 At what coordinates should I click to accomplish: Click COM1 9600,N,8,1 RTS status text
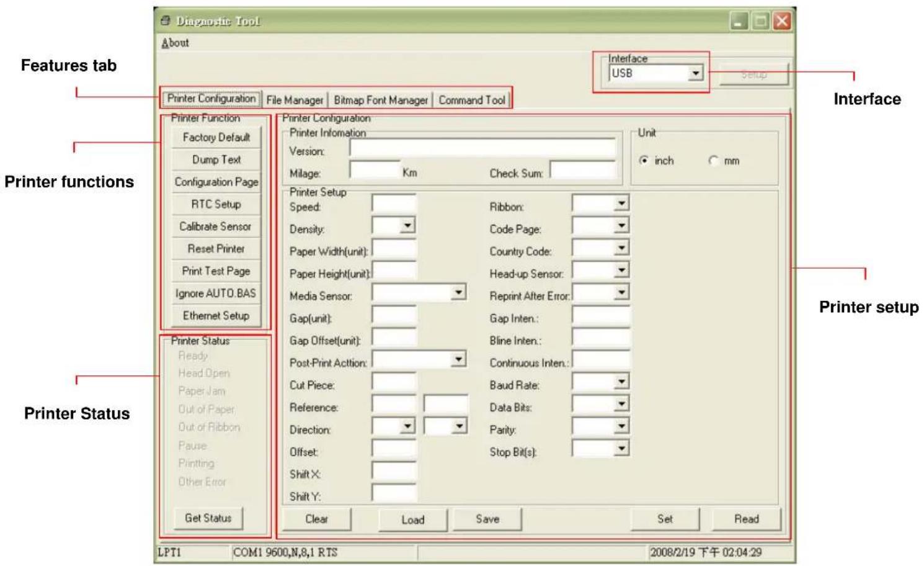pyautogui.click(x=285, y=552)
